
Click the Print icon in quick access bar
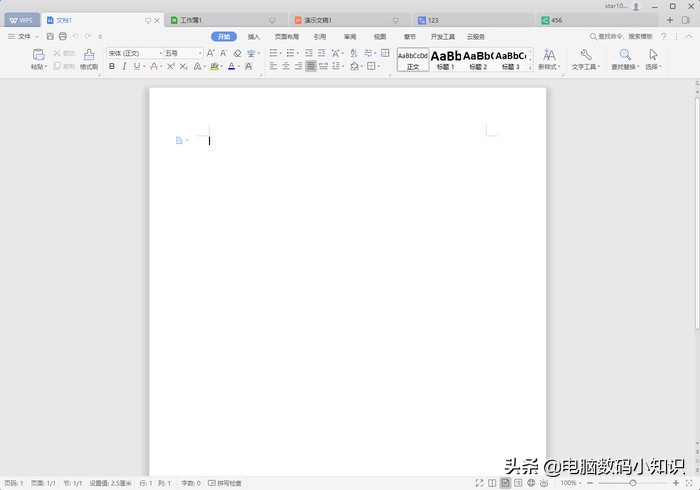pos(62,36)
